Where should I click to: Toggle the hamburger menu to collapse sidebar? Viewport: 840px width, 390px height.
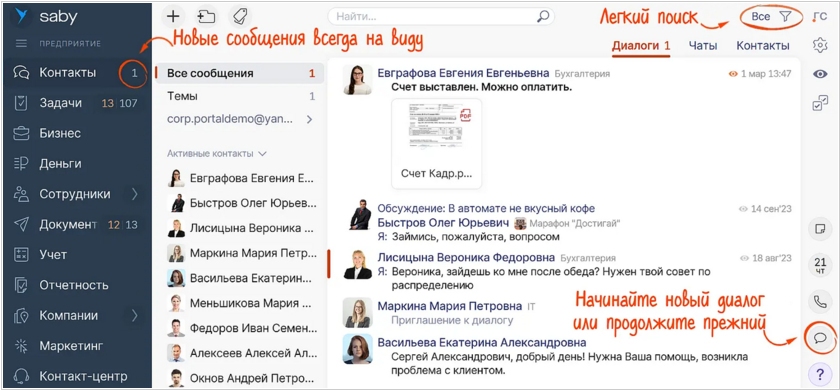[21, 43]
